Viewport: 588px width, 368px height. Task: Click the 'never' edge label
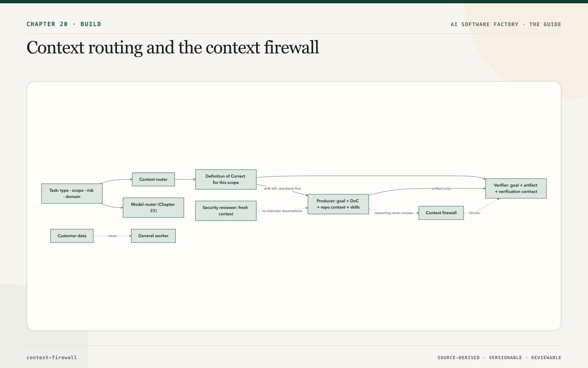point(112,236)
